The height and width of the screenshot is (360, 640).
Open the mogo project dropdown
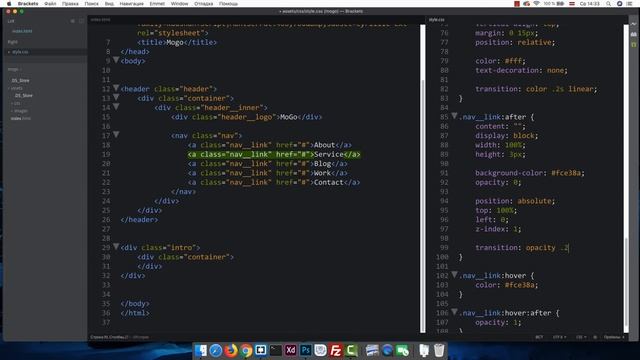[x=14, y=69]
